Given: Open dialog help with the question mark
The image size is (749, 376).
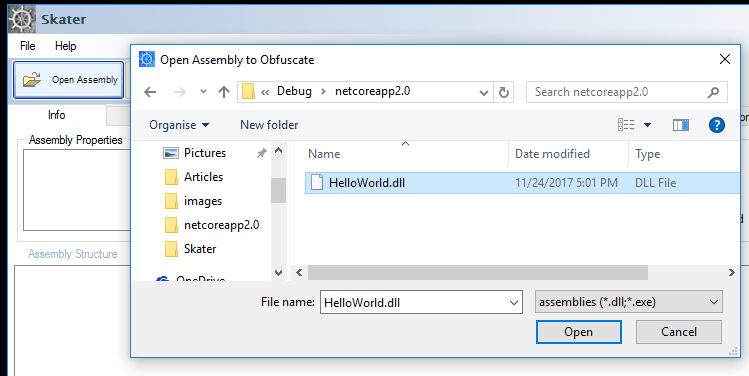Looking at the screenshot, I should pyautogui.click(x=717, y=125).
